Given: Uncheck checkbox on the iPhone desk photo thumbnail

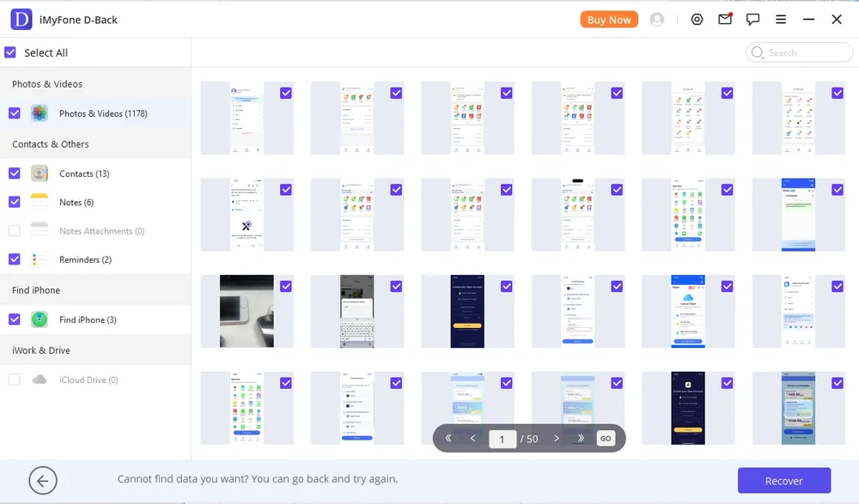Looking at the screenshot, I should tap(286, 287).
